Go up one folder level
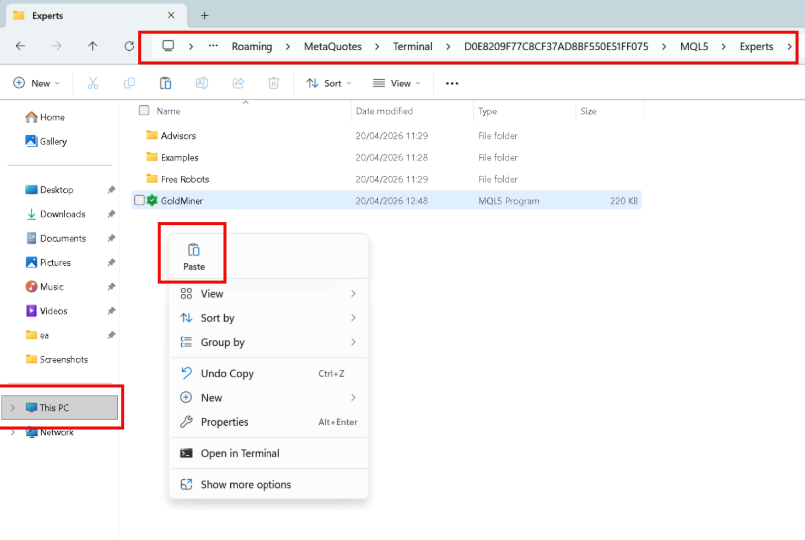Screen dimensions: 805x540 pos(93,46)
